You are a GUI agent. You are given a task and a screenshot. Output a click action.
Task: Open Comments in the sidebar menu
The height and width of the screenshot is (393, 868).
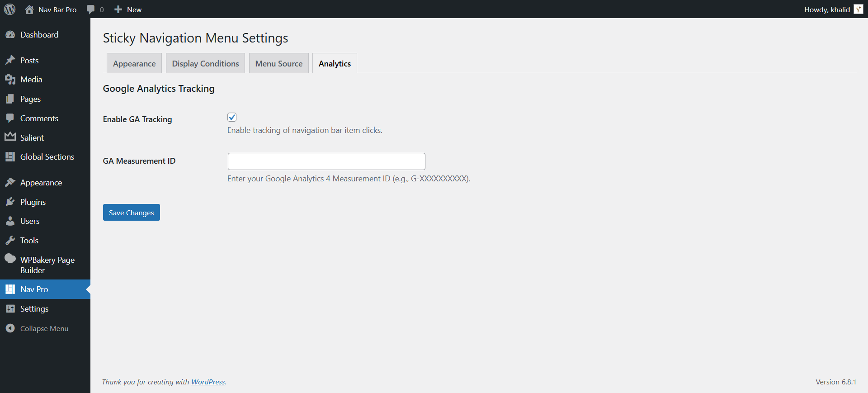click(x=45, y=118)
